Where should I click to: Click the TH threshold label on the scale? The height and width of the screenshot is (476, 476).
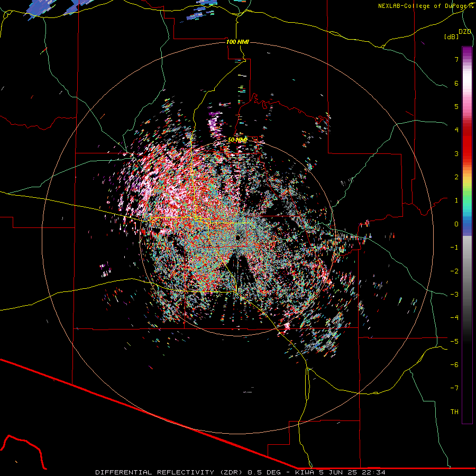click(454, 412)
